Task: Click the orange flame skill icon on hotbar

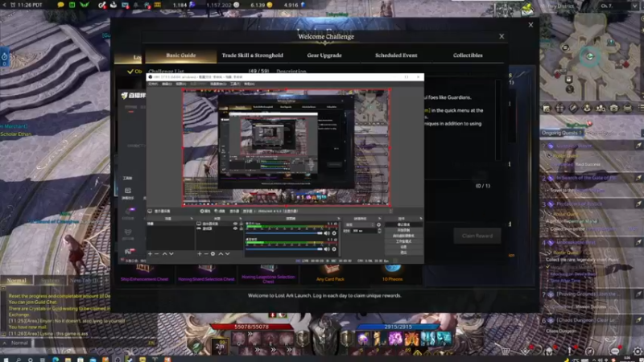Action: tap(411, 339)
